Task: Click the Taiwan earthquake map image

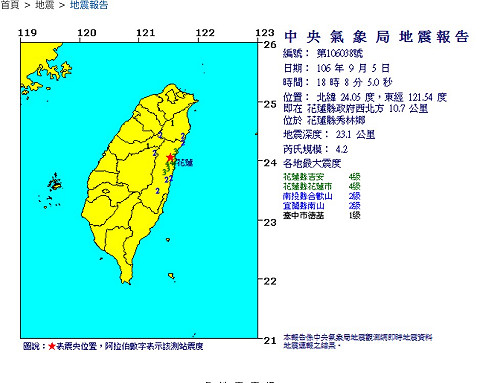Action: pos(139,190)
